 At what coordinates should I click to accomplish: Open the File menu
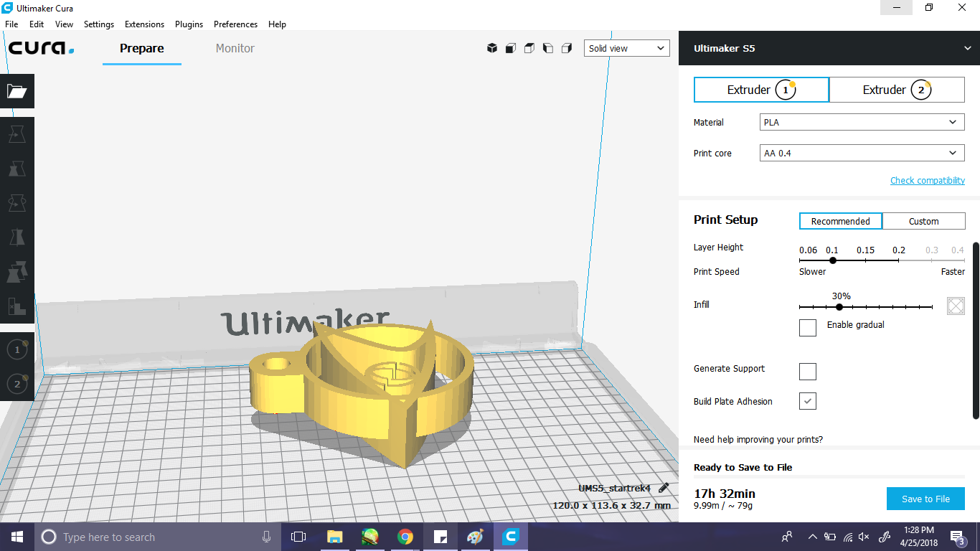pyautogui.click(x=11, y=24)
